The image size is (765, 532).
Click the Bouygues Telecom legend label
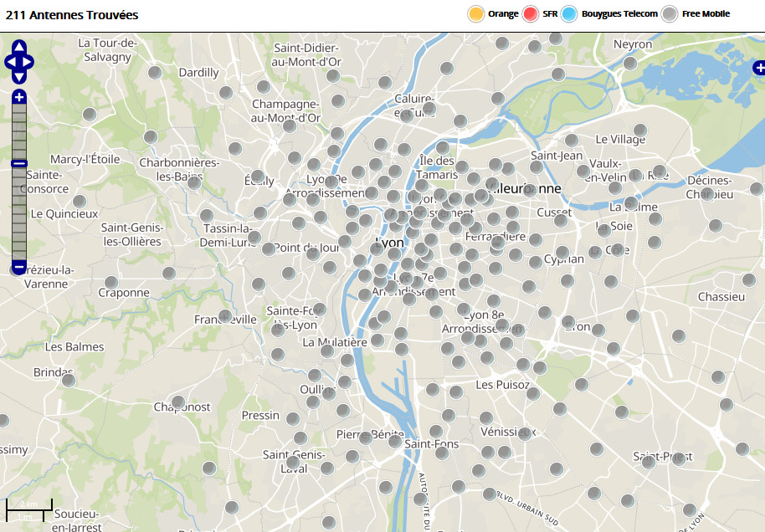click(619, 13)
